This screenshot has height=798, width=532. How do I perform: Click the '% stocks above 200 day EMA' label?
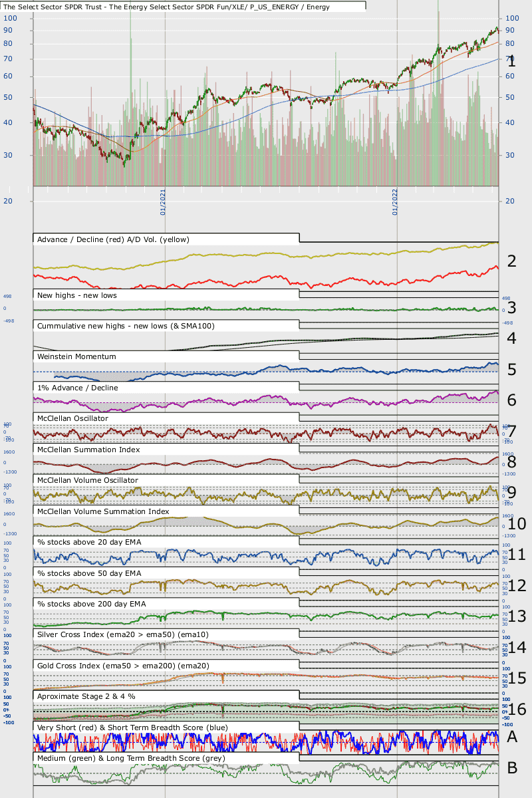pyautogui.click(x=92, y=604)
